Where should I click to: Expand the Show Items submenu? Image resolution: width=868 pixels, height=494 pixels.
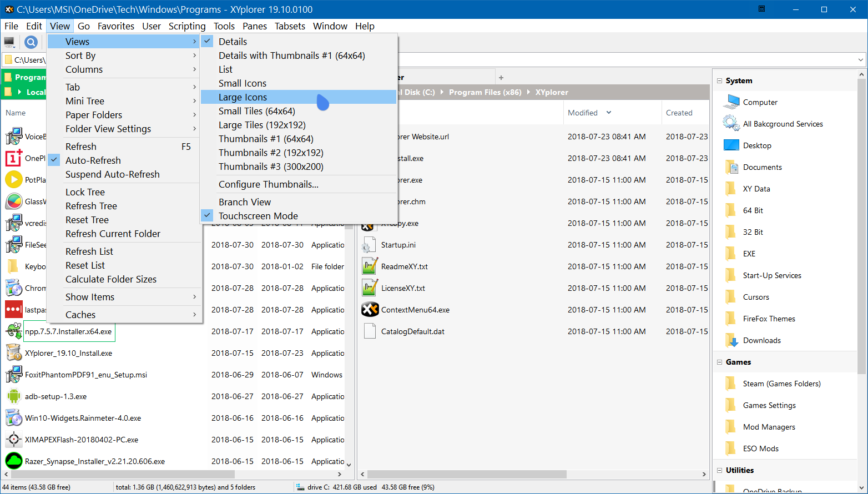tap(123, 297)
